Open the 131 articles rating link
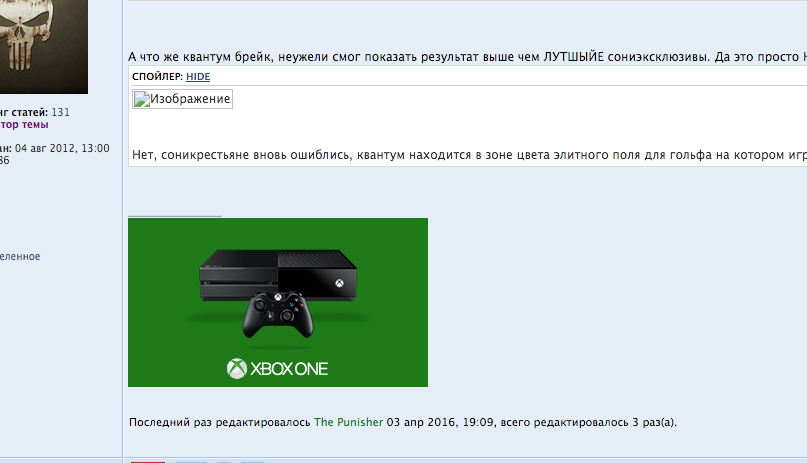Screen dimensions: 807x463 point(60,112)
